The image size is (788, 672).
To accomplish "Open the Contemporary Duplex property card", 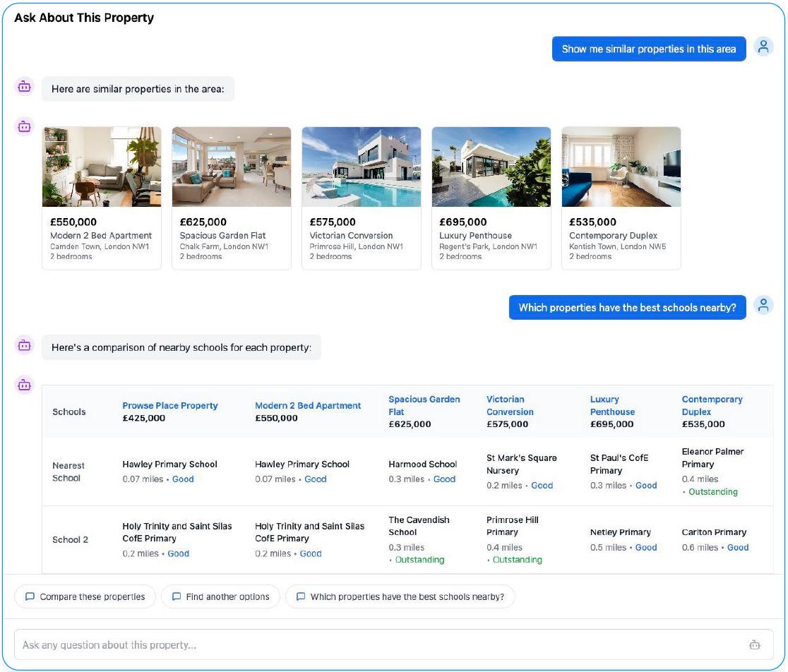I will coord(621,198).
